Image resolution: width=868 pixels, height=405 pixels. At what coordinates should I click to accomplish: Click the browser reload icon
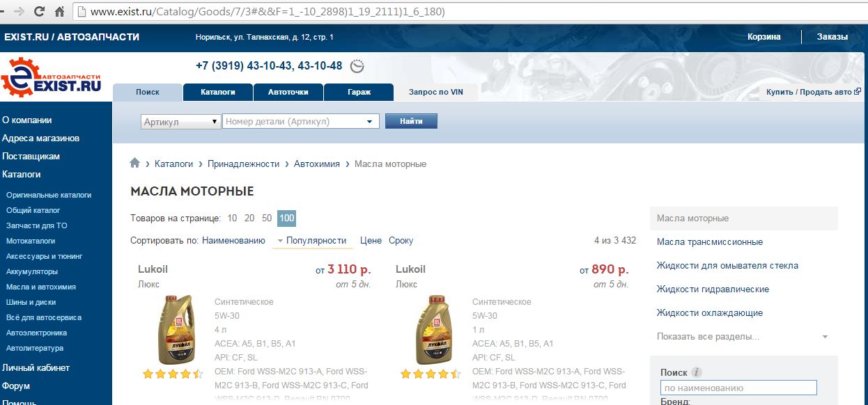click(39, 11)
